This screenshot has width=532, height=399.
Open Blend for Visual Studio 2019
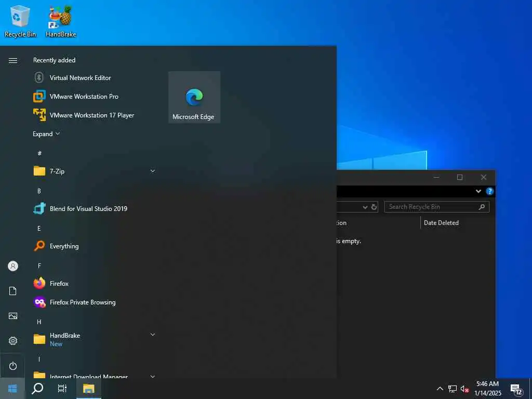point(95,209)
